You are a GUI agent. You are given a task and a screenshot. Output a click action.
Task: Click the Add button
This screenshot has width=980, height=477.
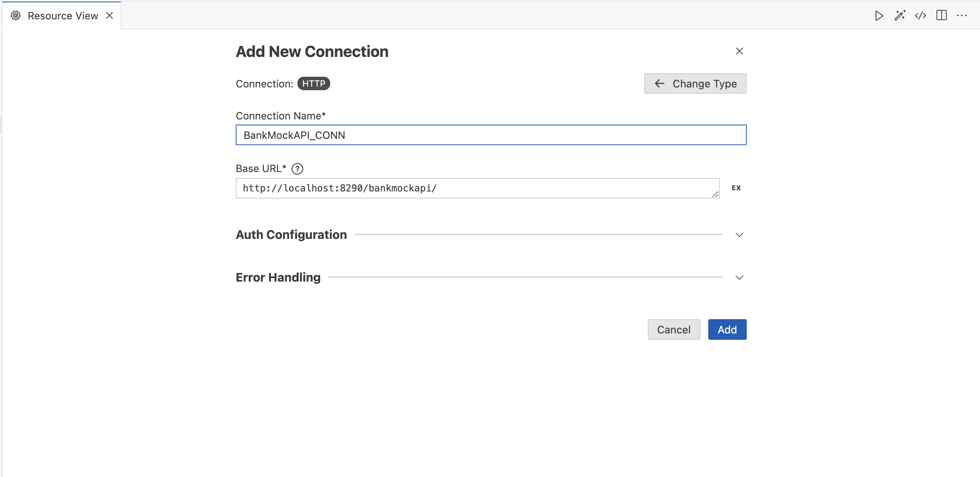727,329
